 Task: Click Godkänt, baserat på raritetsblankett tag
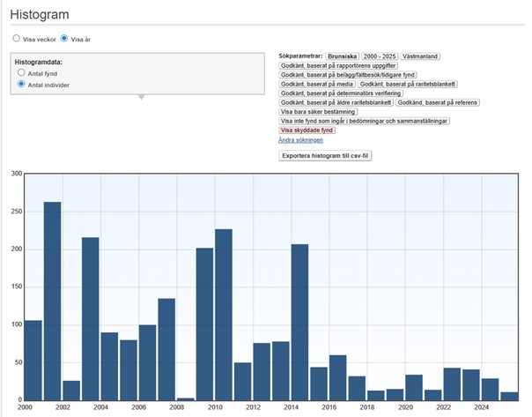408,84
